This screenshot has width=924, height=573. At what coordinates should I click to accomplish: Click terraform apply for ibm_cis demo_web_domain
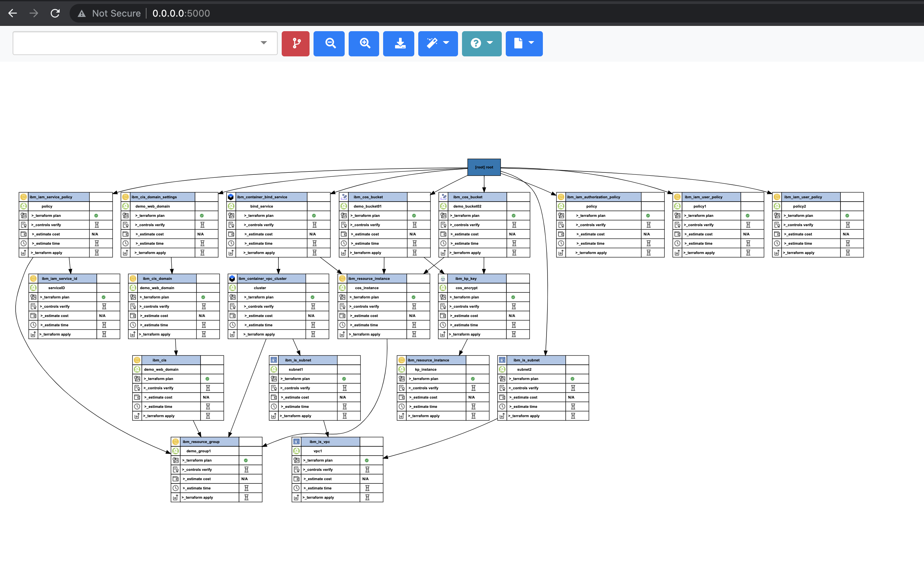point(171,416)
